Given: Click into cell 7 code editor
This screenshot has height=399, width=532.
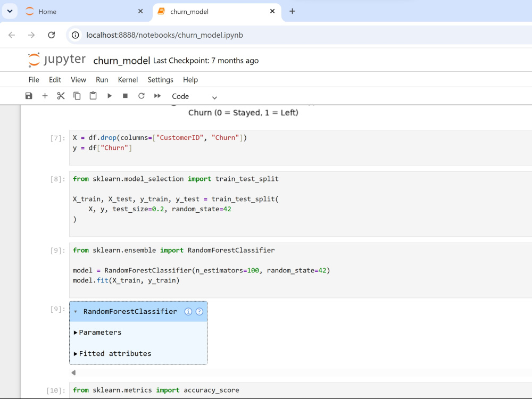Looking at the screenshot, I should pos(300,147).
